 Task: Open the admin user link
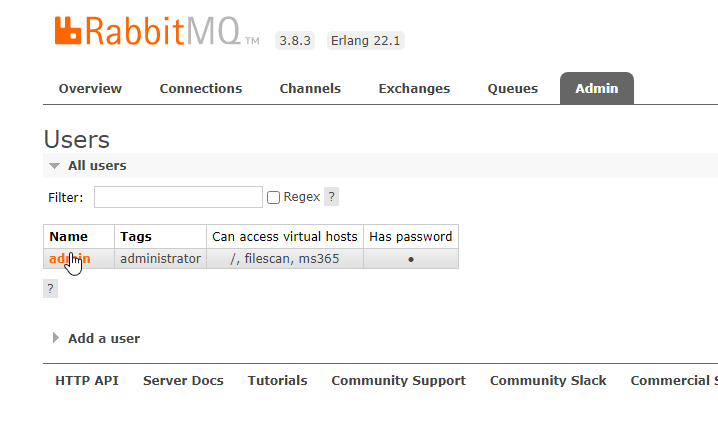(x=69, y=259)
